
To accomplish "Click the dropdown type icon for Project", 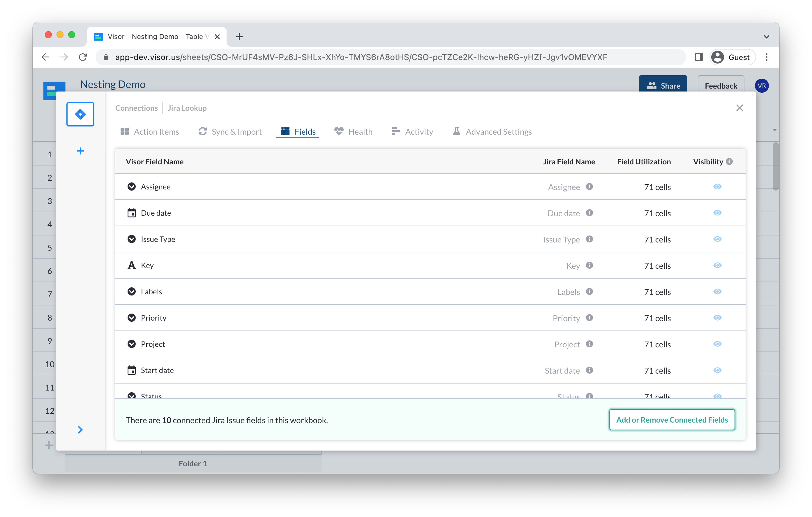I will pyautogui.click(x=132, y=344).
